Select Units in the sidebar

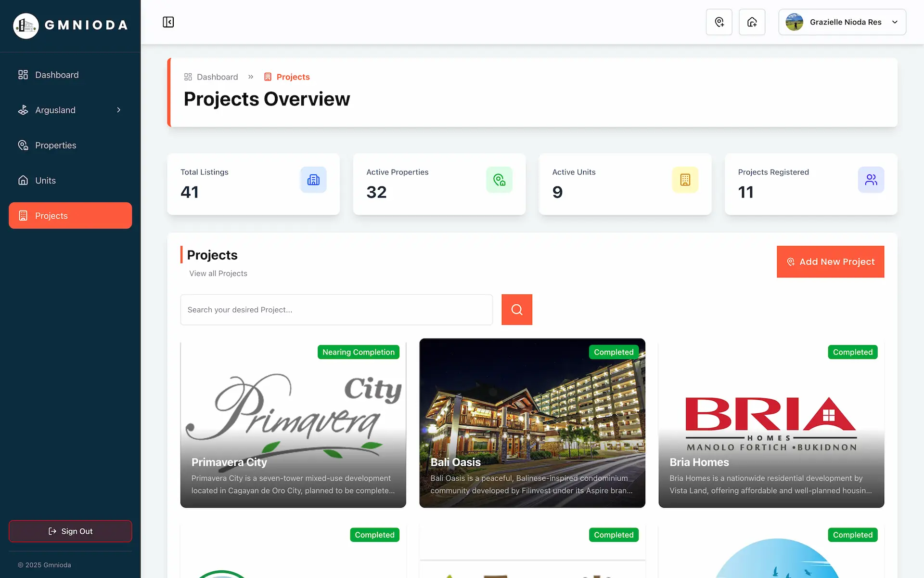[x=70, y=180]
